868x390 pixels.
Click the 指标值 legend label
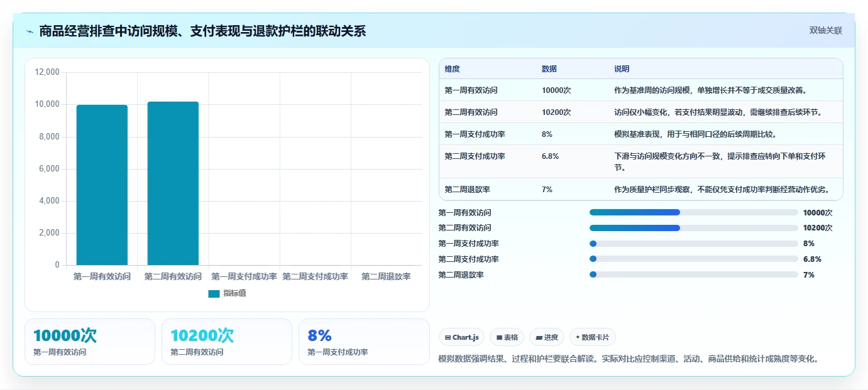(234, 293)
